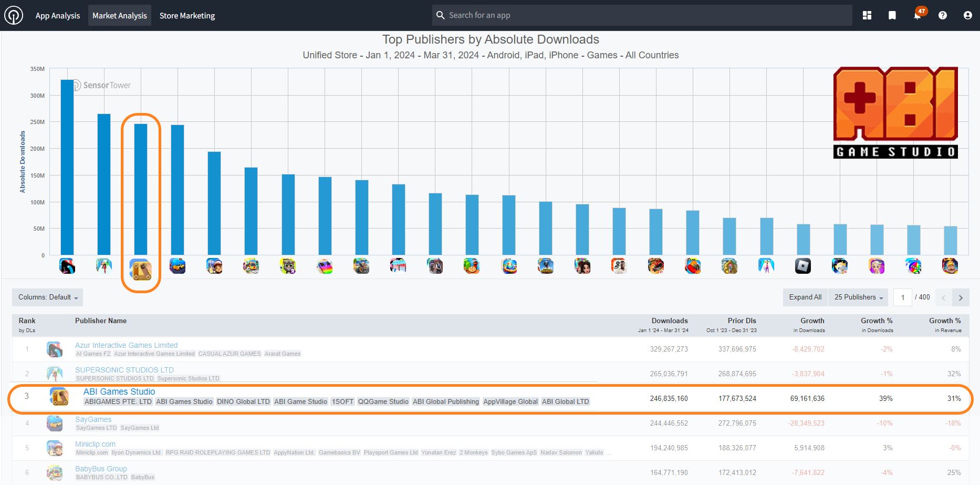Open ABI Games Studio publisher link
The image size is (980, 485).
click(x=119, y=391)
